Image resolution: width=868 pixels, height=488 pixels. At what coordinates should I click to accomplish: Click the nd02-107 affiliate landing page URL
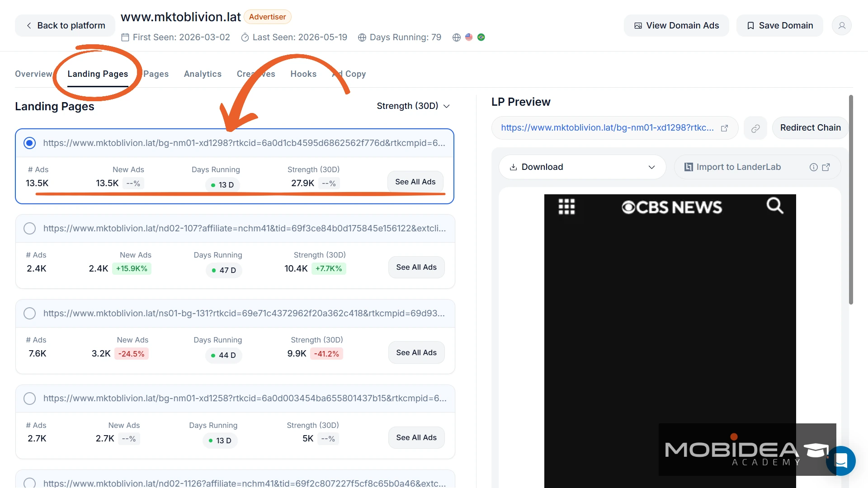[245, 229]
